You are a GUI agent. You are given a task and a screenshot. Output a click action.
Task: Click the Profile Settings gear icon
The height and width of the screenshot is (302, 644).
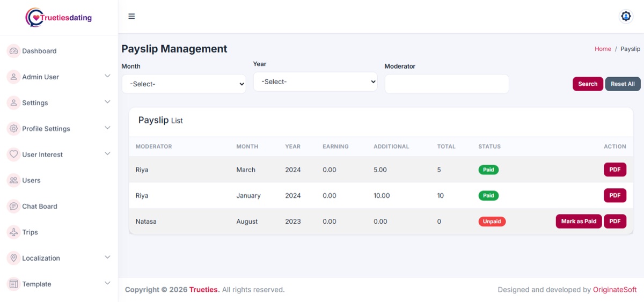[x=13, y=129]
